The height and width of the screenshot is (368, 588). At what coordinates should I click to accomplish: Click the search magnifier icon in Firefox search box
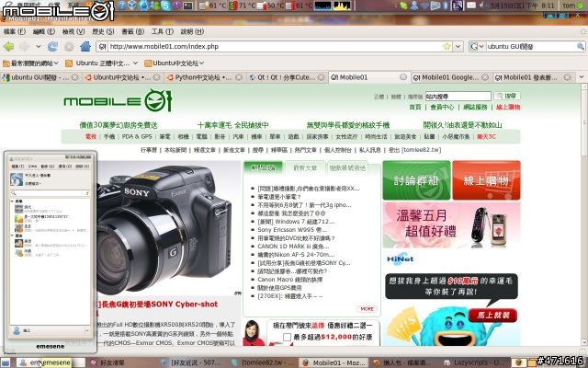[x=581, y=47]
